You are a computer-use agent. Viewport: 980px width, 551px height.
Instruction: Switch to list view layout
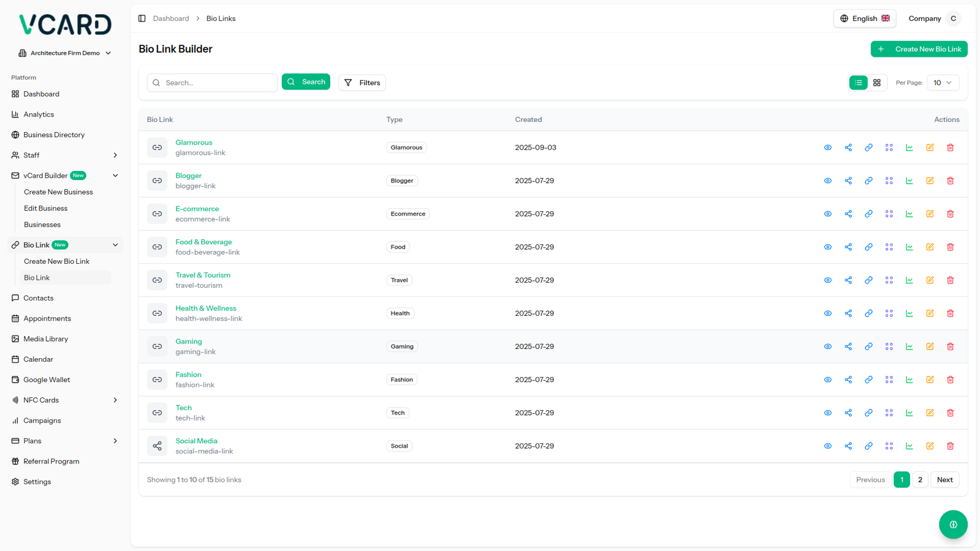click(x=858, y=83)
